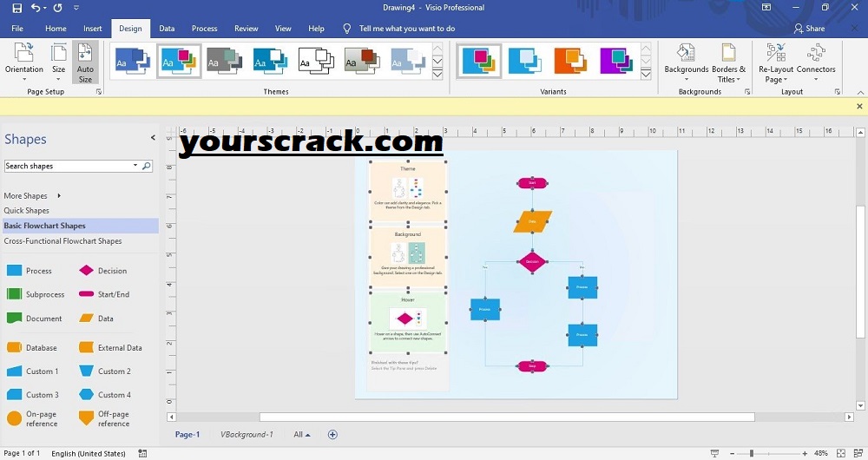Click the search shapes magnifier icon

coord(146,166)
